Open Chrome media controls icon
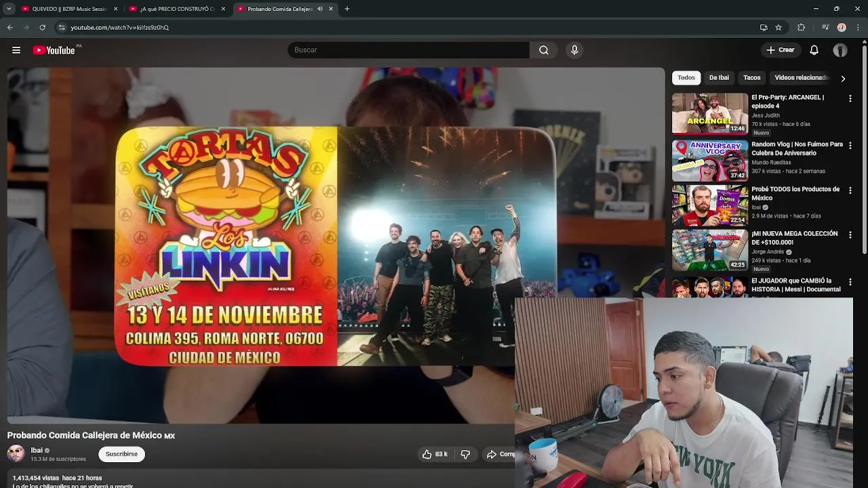Image resolution: width=868 pixels, height=488 pixels. [825, 28]
